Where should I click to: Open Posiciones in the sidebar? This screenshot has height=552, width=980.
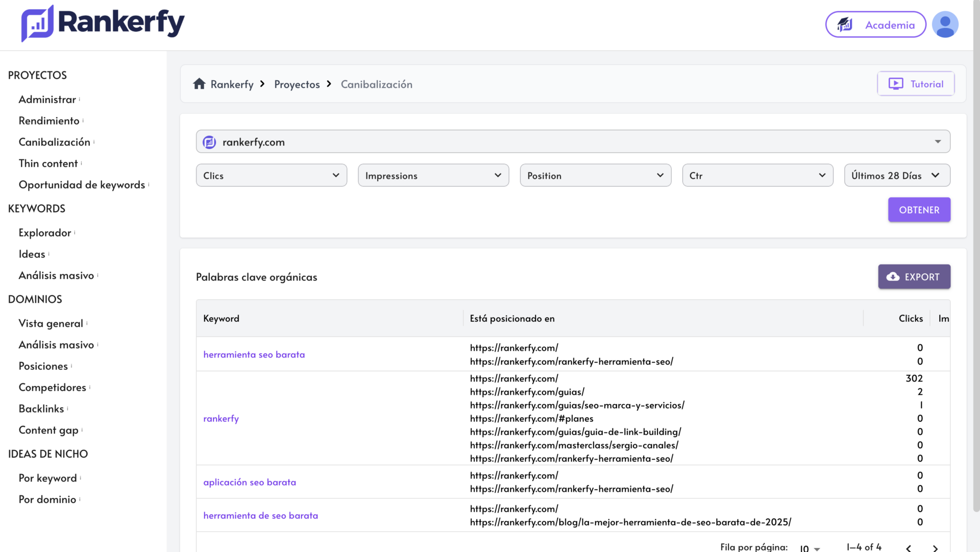tap(43, 366)
